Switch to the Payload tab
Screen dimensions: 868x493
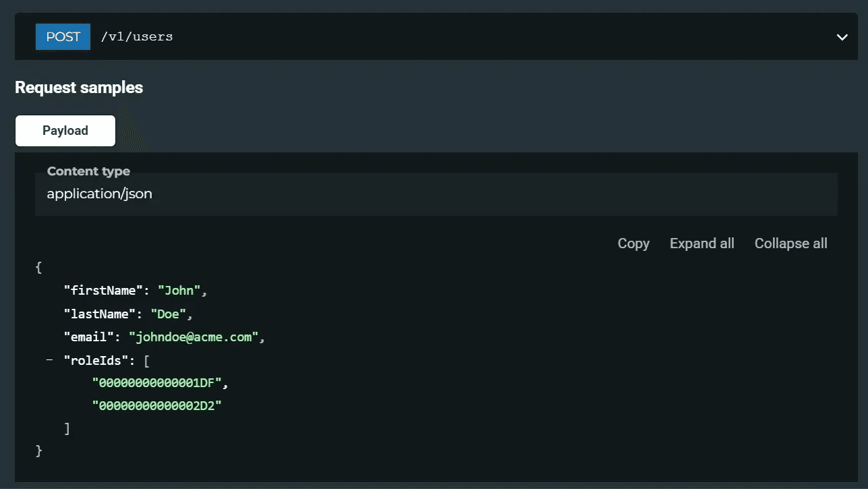click(65, 130)
